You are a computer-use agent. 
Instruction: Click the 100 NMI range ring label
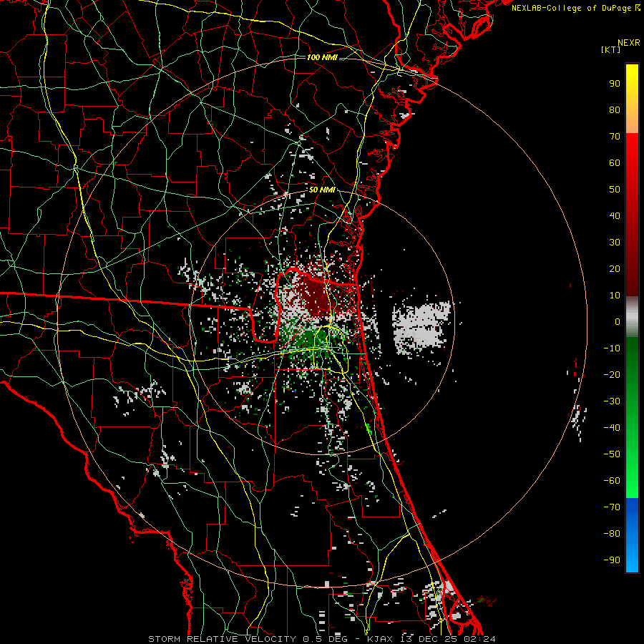pos(322,57)
